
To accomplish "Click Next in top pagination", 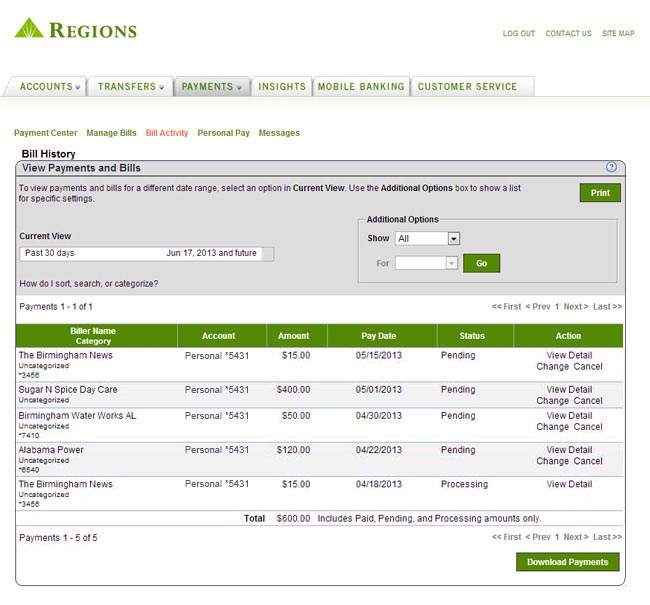I will tap(576, 306).
